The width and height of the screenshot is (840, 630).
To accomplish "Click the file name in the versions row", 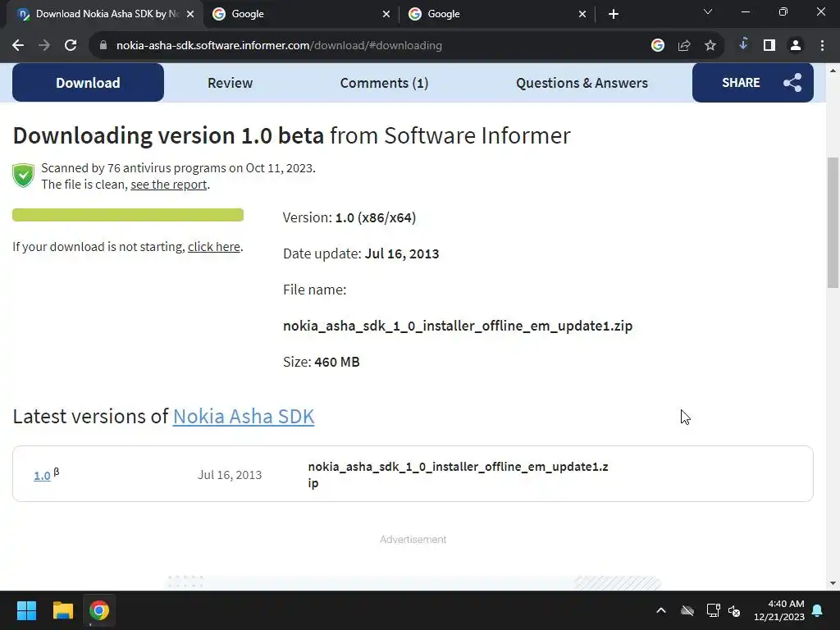I will click(x=458, y=475).
